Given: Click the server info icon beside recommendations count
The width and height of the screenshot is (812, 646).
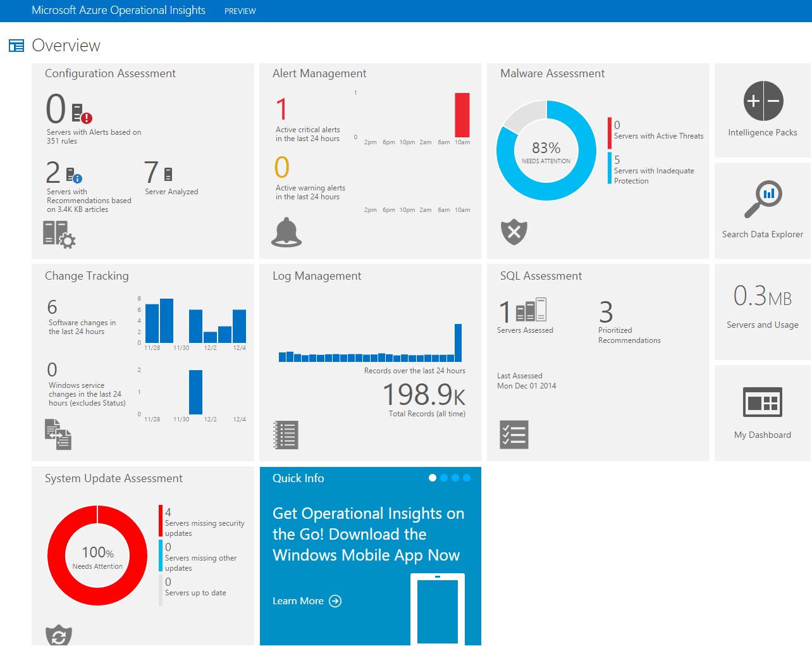Looking at the screenshot, I should pos(74,175).
